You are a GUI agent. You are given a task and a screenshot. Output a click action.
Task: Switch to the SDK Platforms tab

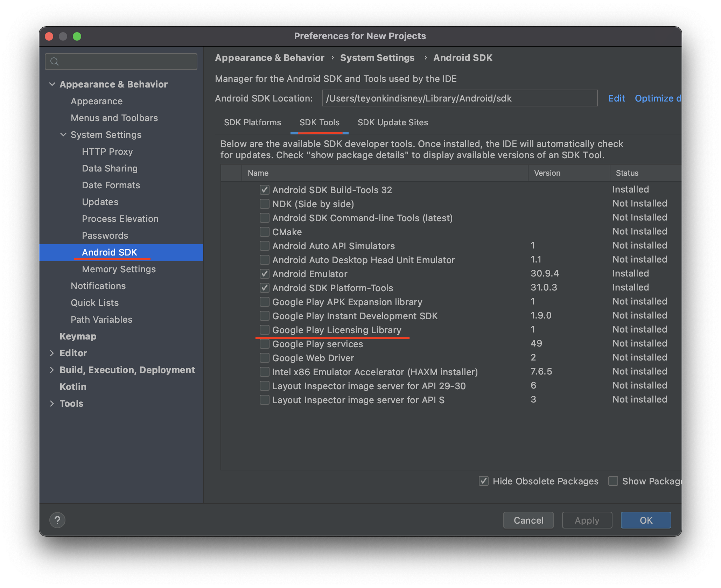pyautogui.click(x=252, y=122)
